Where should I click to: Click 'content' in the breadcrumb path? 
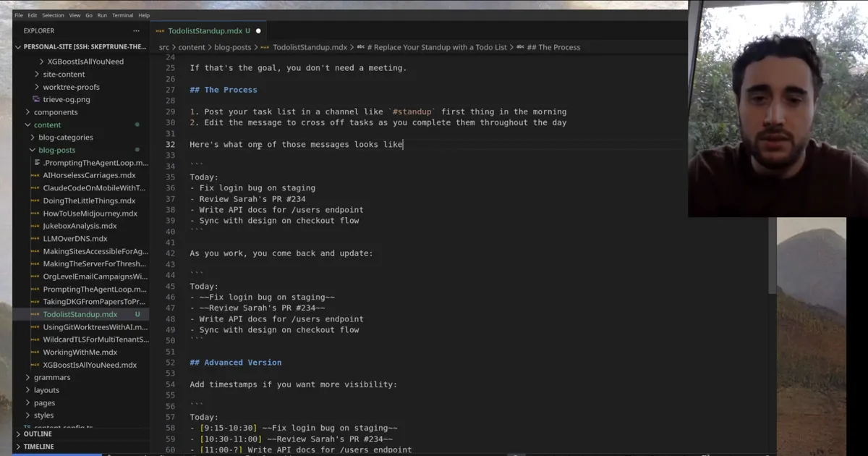click(192, 47)
